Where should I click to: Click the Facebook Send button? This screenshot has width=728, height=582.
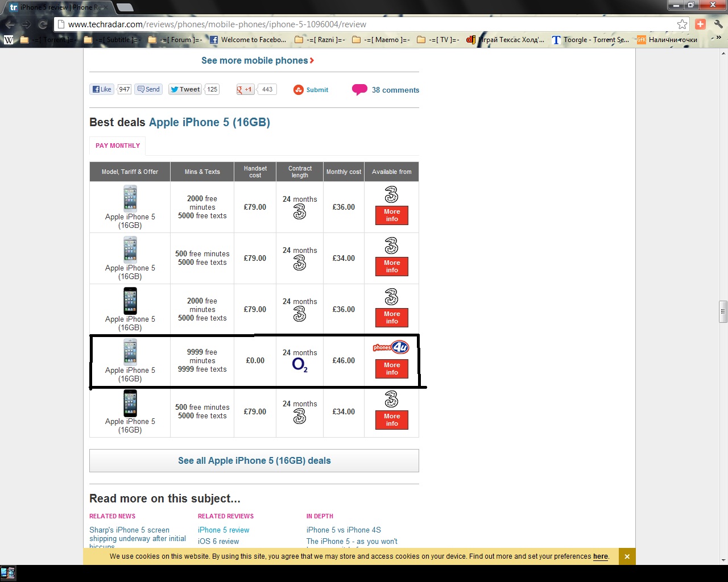(148, 89)
